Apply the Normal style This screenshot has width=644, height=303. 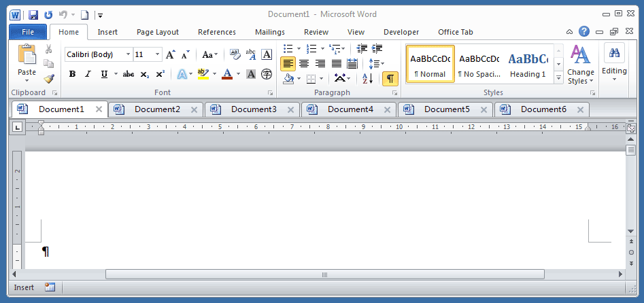point(430,64)
